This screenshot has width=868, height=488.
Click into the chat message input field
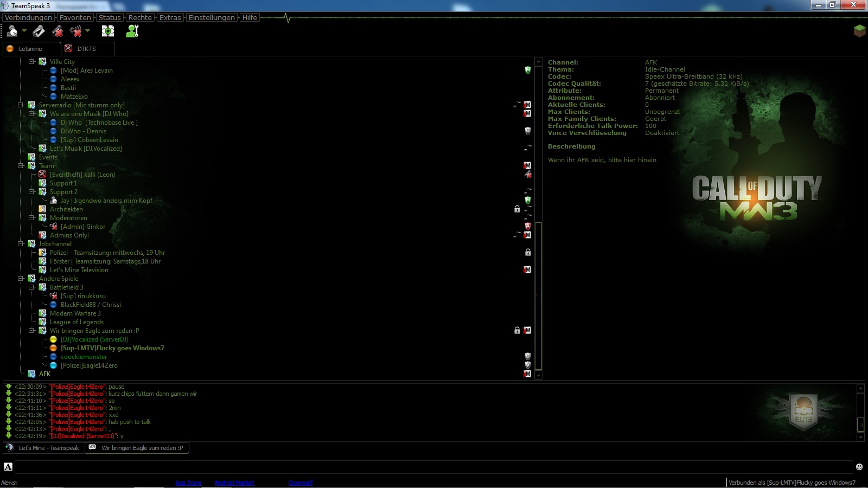(433, 467)
